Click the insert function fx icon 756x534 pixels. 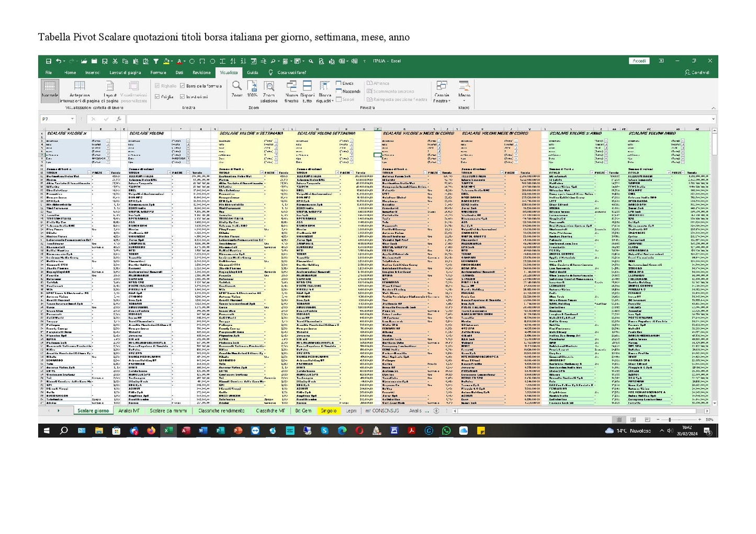coord(119,119)
